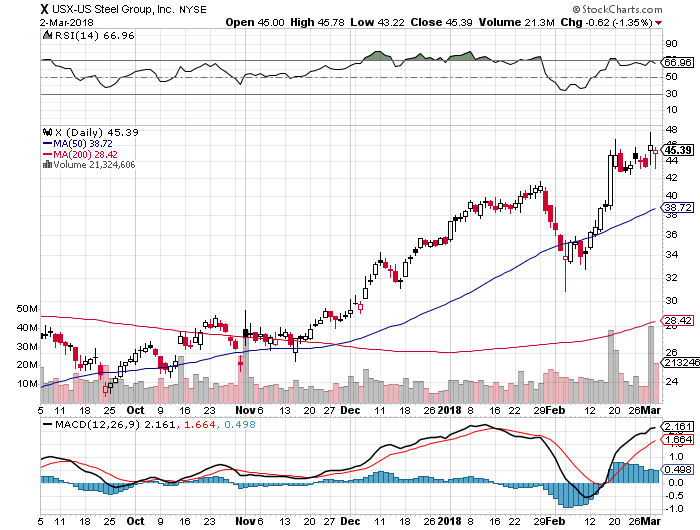Click the boxed 28.42 MA(200) axis tag
700x530 pixels.
(x=678, y=320)
